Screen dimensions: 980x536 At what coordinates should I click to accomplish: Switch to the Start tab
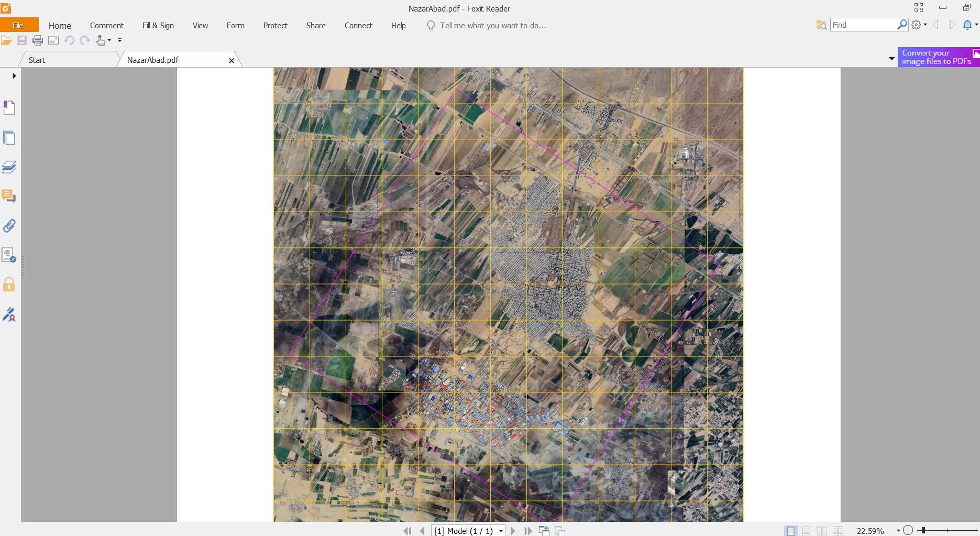coord(37,60)
